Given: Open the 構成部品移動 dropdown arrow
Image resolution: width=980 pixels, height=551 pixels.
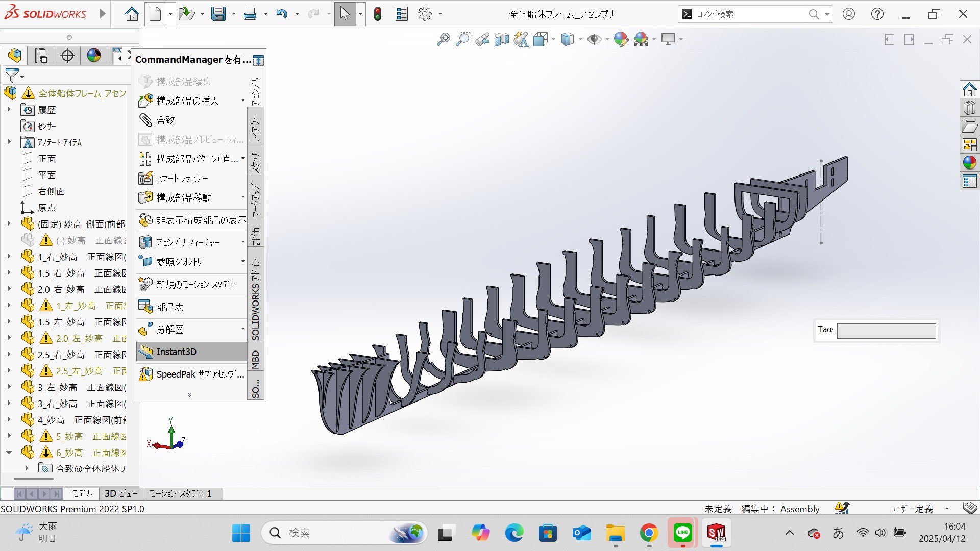Looking at the screenshot, I should [x=243, y=197].
